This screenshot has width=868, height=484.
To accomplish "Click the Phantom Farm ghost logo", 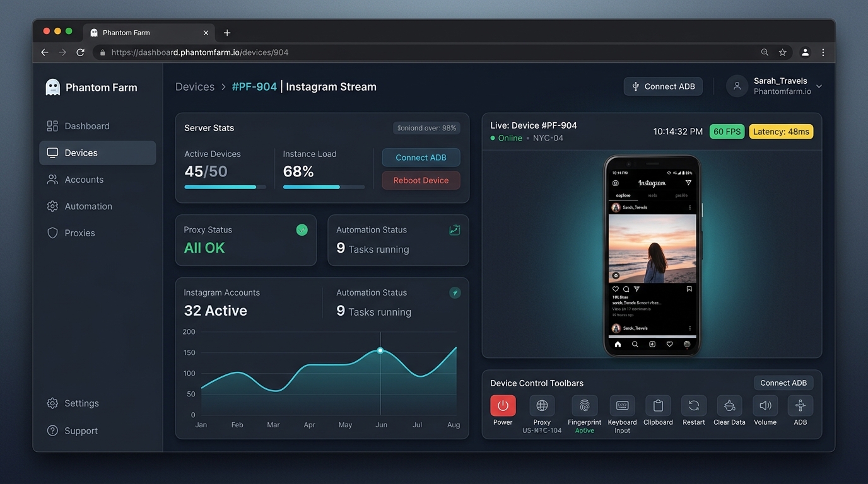I will [53, 87].
